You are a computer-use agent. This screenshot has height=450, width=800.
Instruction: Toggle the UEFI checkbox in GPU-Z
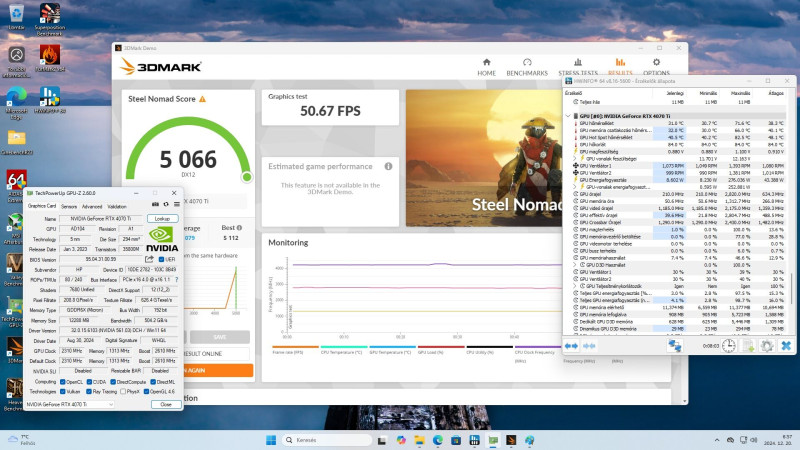pyautogui.click(x=161, y=259)
